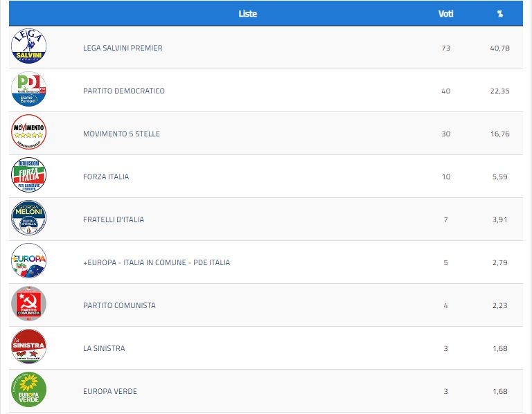This screenshot has height=414, width=532.
Task: Sort by the percentage column header
Action: tap(499, 14)
